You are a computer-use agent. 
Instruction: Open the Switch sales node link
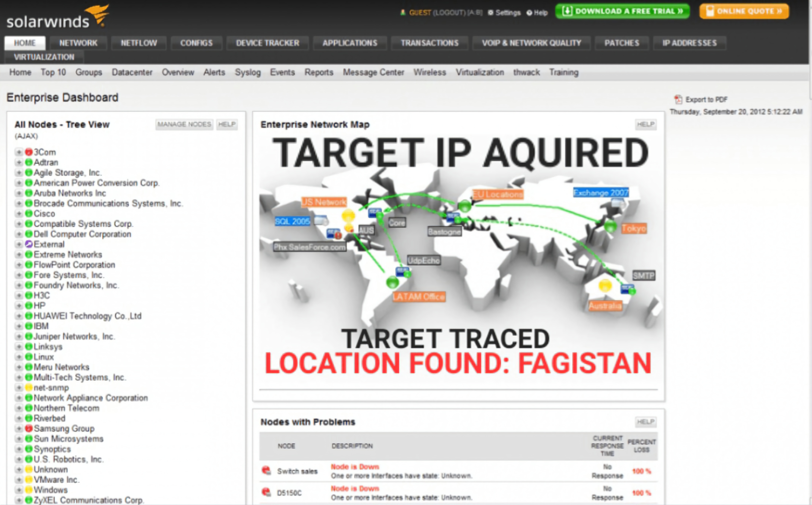tap(297, 471)
